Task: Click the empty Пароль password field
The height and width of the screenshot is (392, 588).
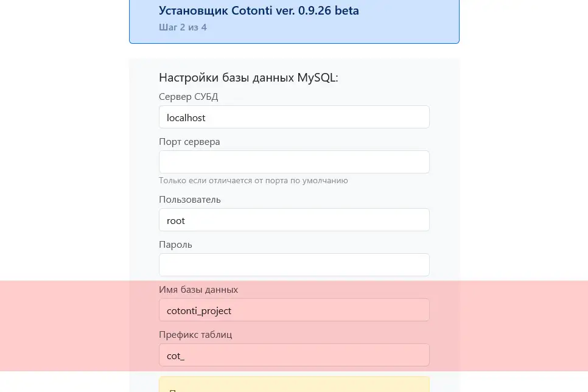Action: coord(294,265)
